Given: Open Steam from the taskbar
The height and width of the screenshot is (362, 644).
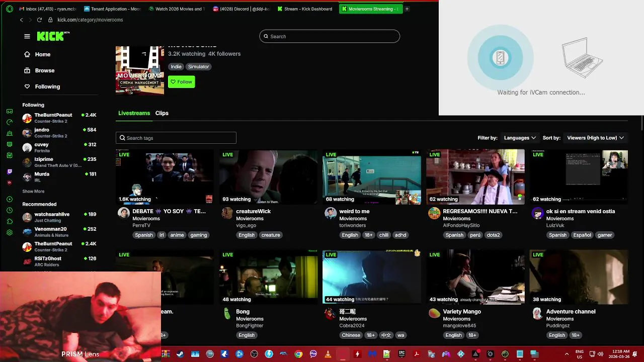Looking at the screenshot, I should pyautogui.click(x=180, y=354).
